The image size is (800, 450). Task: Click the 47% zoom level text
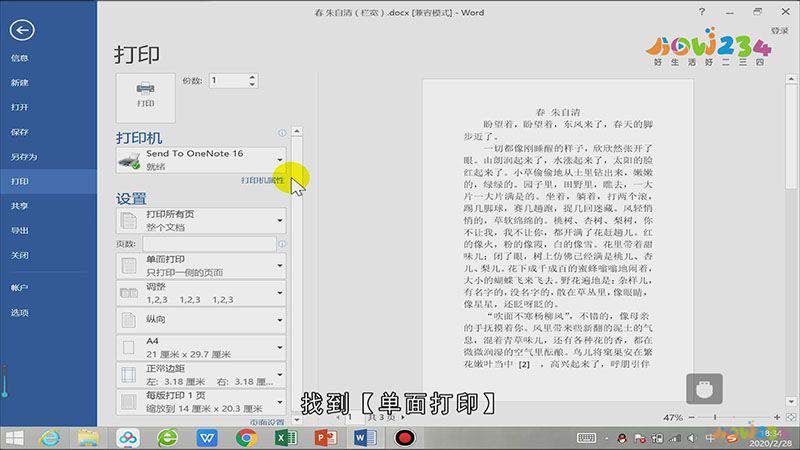[673, 418]
